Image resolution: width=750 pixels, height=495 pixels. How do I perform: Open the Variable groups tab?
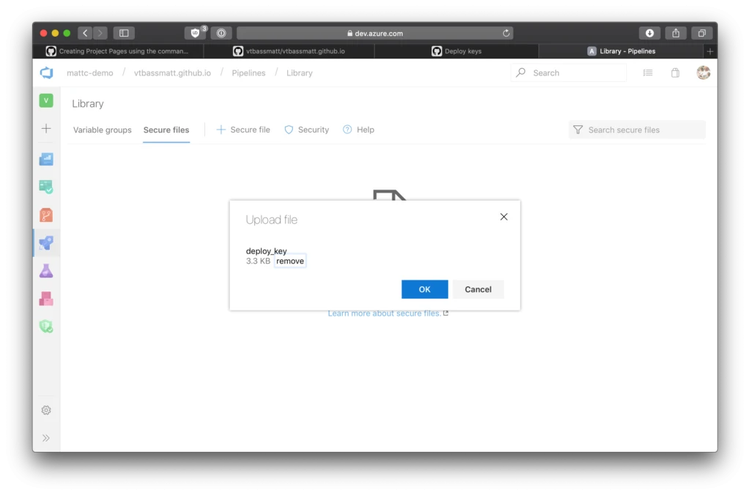(102, 130)
